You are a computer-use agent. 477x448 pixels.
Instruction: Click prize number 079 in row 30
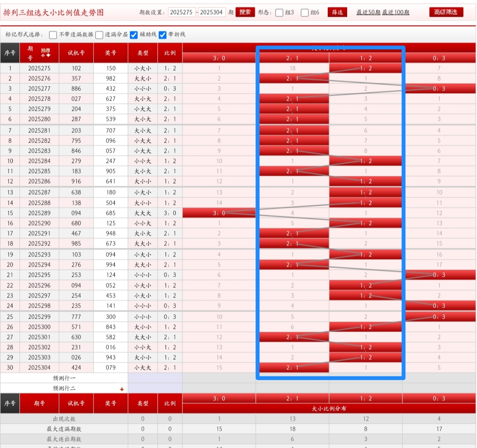(111, 368)
